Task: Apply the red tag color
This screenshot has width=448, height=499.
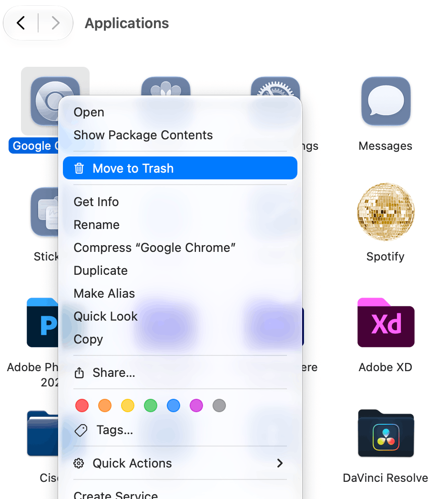Action: tap(82, 406)
